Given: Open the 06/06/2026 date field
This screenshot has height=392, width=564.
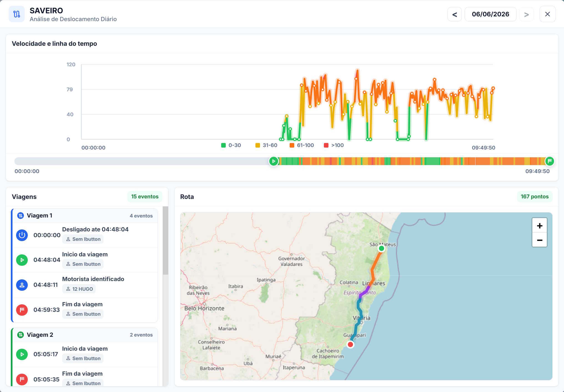Looking at the screenshot, I should (x=490, y=14).
